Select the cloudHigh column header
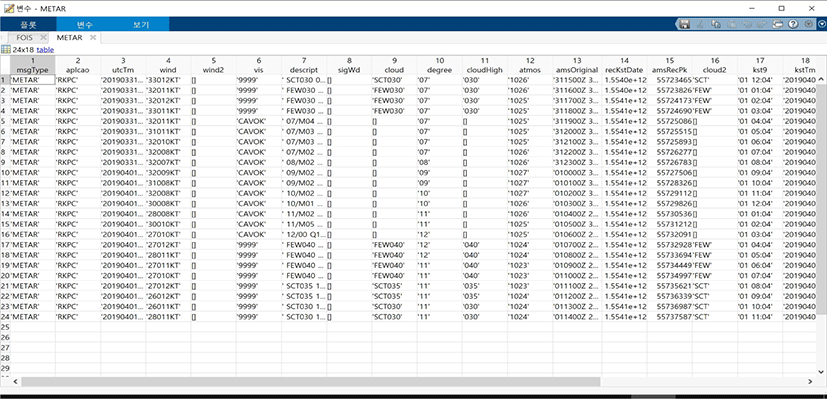This screenshot has width=827, height=399. (x=485, y=65)
